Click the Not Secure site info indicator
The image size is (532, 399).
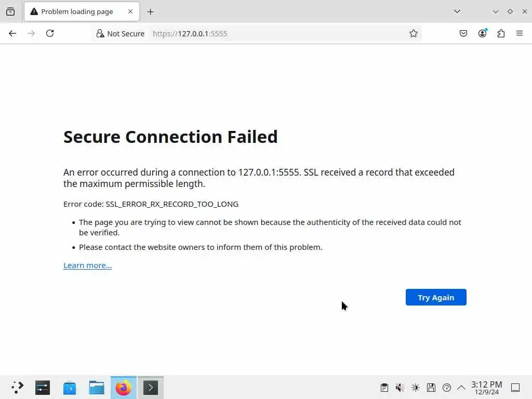[121, 33]
